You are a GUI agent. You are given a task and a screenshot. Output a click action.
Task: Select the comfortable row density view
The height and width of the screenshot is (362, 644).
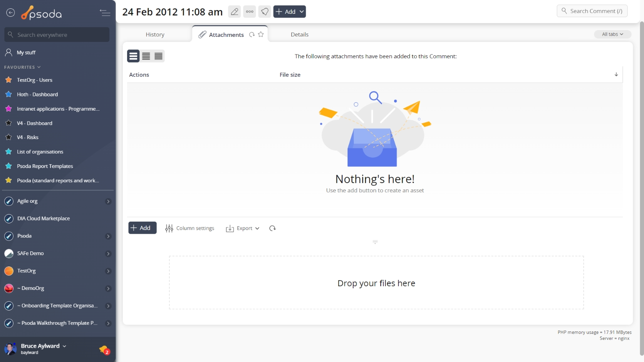click(133, 56)
